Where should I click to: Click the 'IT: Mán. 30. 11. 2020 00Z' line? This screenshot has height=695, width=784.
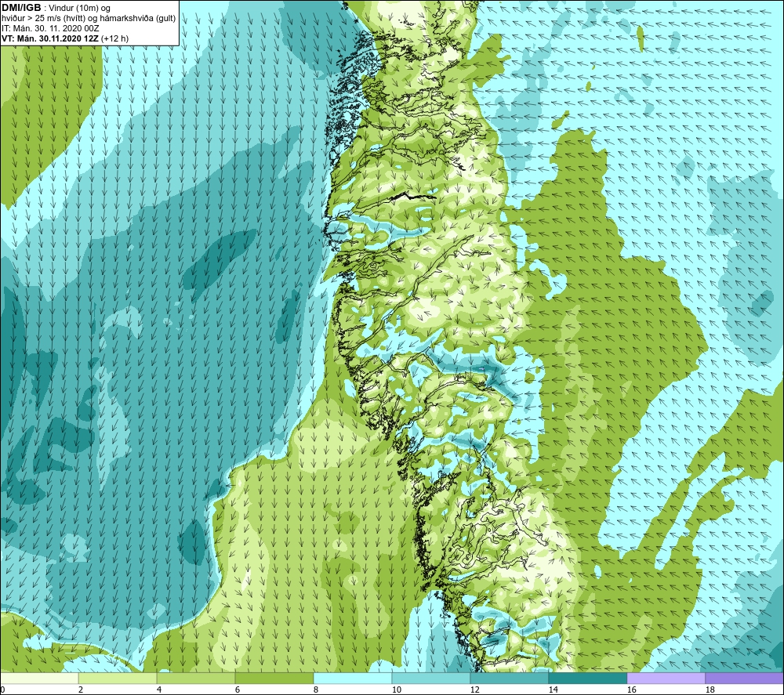pyautogui.click(x=50, y=28)
